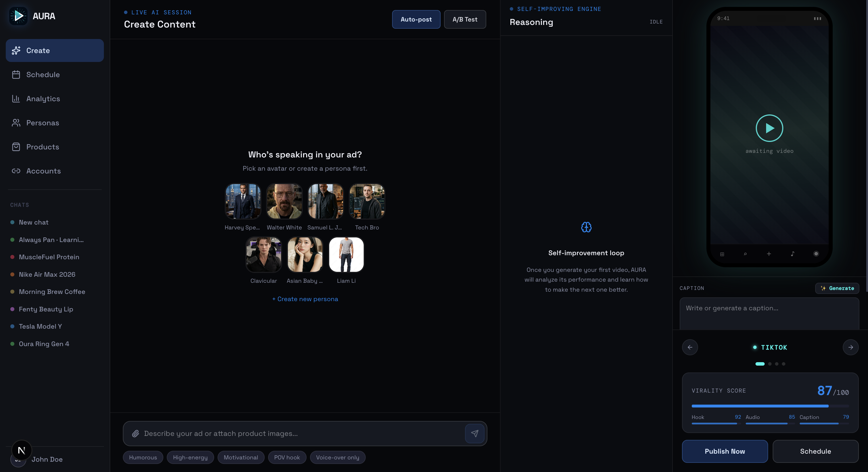The image size is (868, 472).
Task: Go to next platform with right arrow
Action: coord(850,347)
